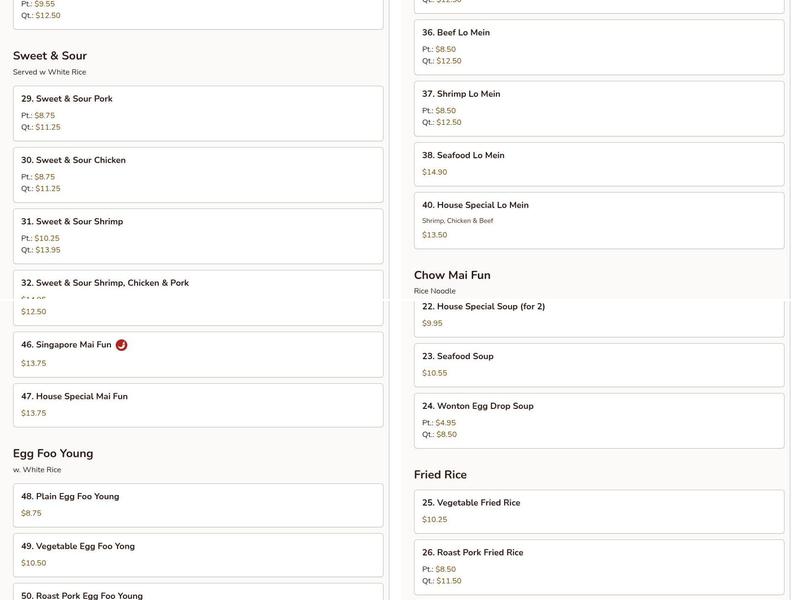This screenshot has width=800, height=600.
Task: Open the Roast Pork Egg Foo Young item
Action: pos(196,593)
